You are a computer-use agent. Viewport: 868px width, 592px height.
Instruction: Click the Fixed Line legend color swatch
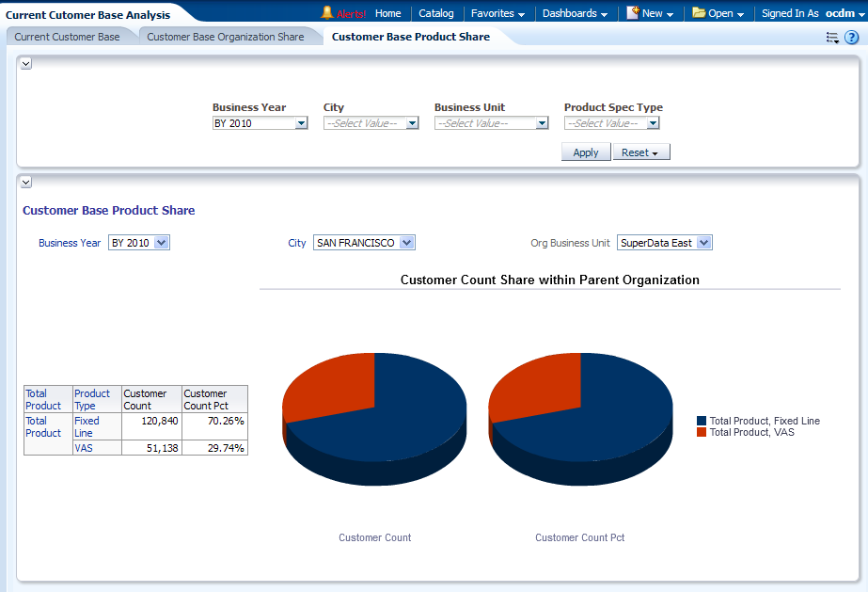(x=702, y=421)
